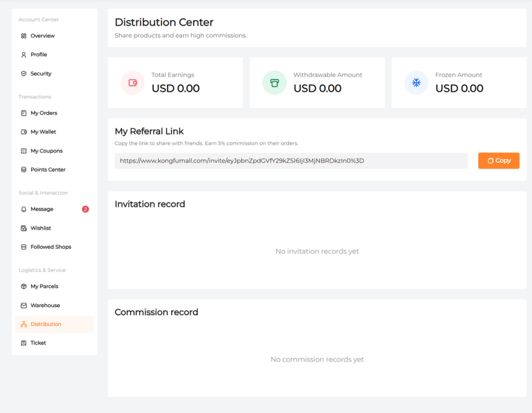Click the green Withdrawable Amount icon

(274, 83)
